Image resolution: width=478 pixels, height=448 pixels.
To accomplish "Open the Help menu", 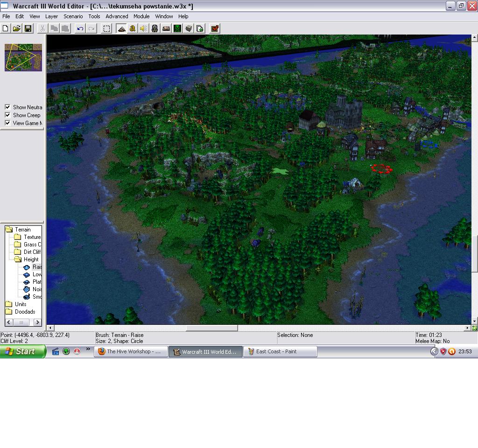I will 183,16.
